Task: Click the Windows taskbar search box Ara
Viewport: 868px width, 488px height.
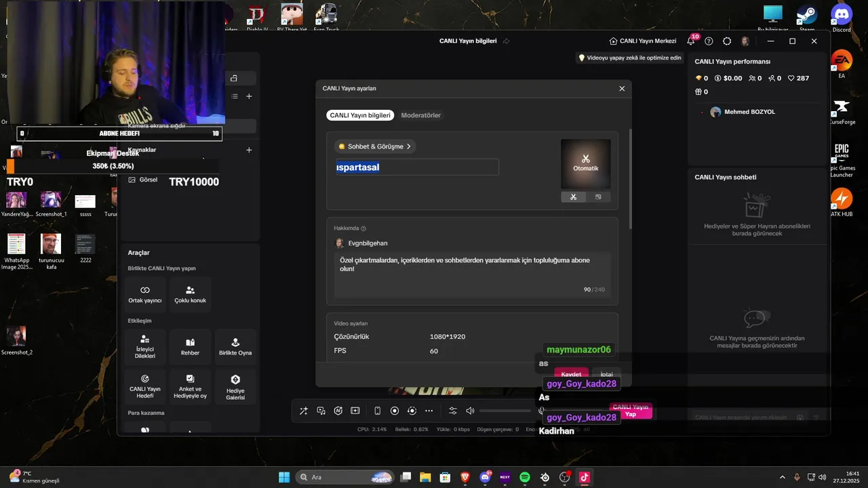Action: pyautogui.click(x=345, y=477)
